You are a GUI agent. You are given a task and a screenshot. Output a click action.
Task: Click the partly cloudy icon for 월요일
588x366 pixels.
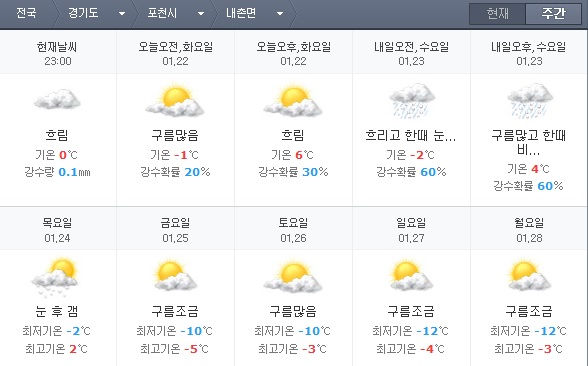pos(530,277)
